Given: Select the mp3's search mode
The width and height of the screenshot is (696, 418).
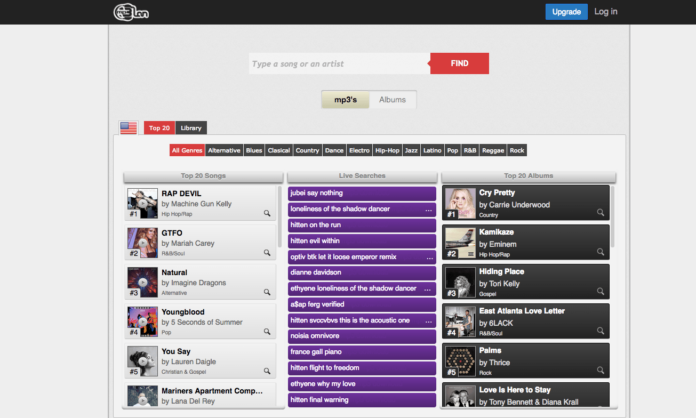Looking at the screenshot, I should pyautogui.click(x=345, y=100).
